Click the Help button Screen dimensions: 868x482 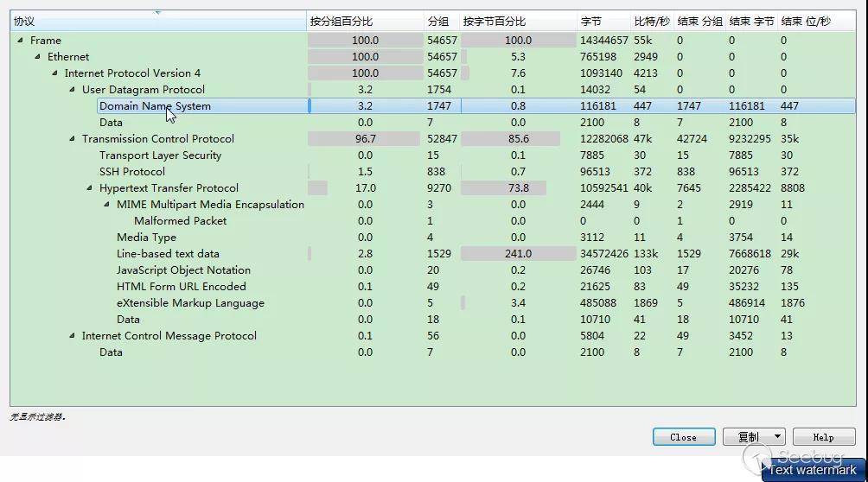(823, 436)
